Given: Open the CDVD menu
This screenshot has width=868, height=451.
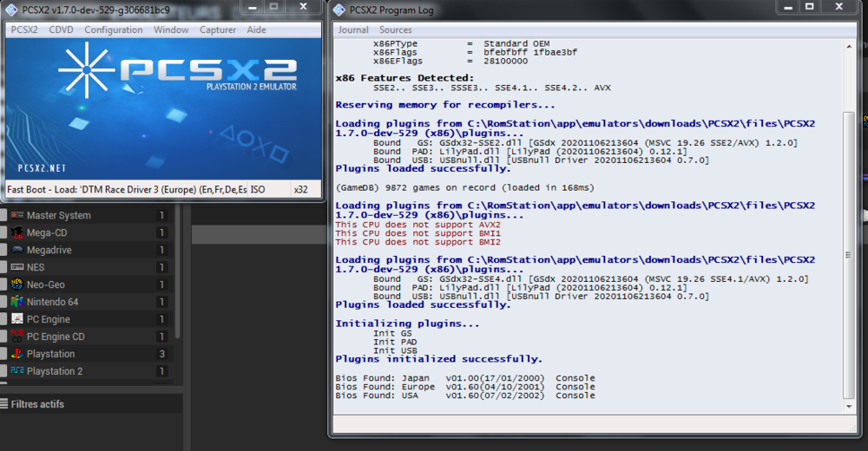Looking at the screenshot, I should click(61, 29).
